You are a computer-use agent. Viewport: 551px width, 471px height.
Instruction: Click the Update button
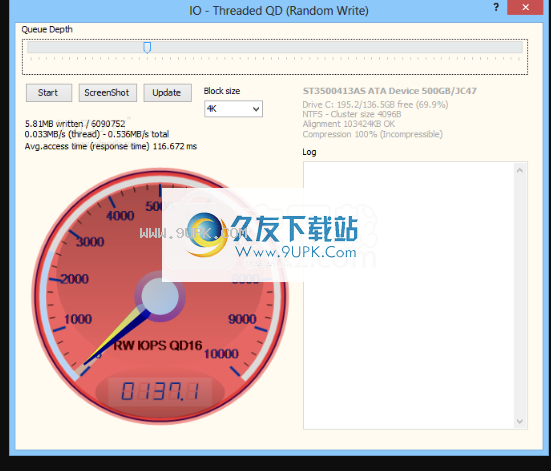pyautogui.click(x=167, y=93)
